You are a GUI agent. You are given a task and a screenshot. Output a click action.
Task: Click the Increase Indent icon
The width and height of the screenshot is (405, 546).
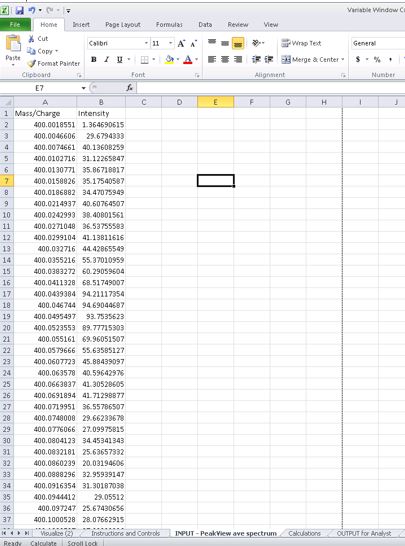[268, 60]
